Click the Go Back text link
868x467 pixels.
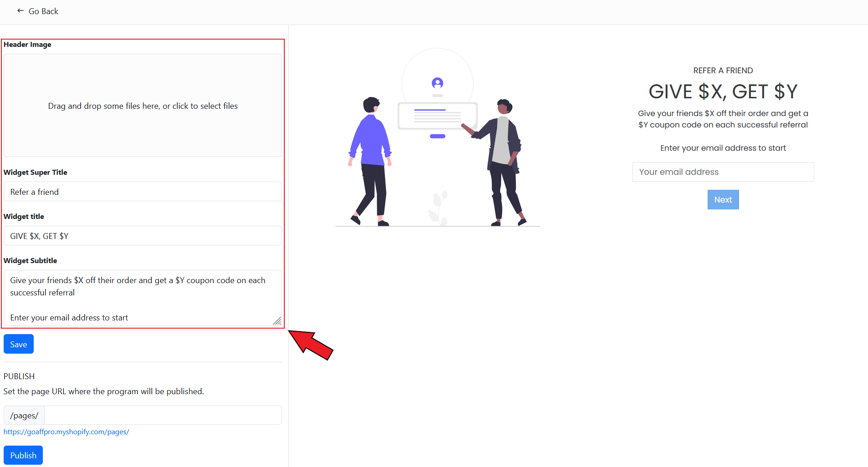pyautogui.click(x=43, y=11)
